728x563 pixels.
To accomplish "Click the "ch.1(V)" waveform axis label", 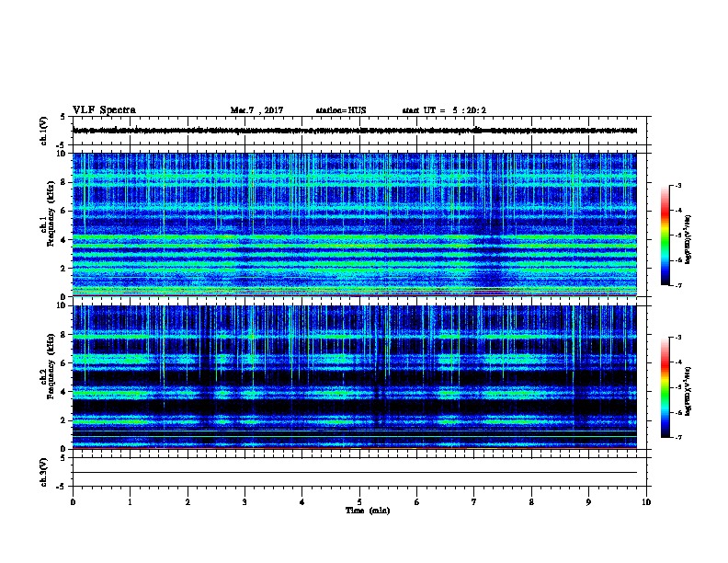I will [x=43, y=131].
